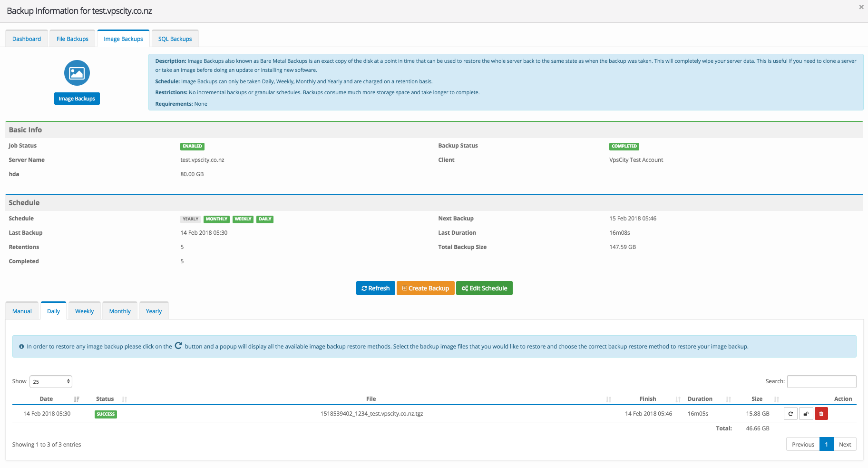
Task: Click the large round Image Backups icon
Action: tap(77, 73)
